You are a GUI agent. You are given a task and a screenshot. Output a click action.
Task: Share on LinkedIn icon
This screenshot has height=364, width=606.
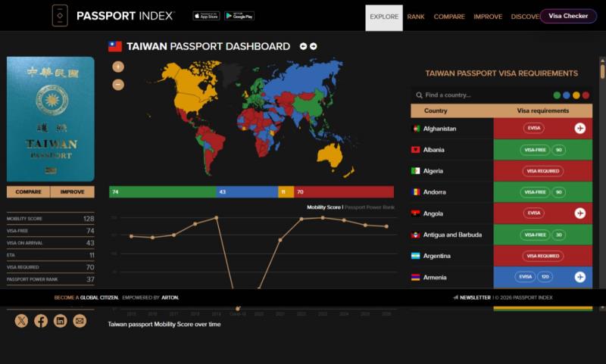pos(61,321)
